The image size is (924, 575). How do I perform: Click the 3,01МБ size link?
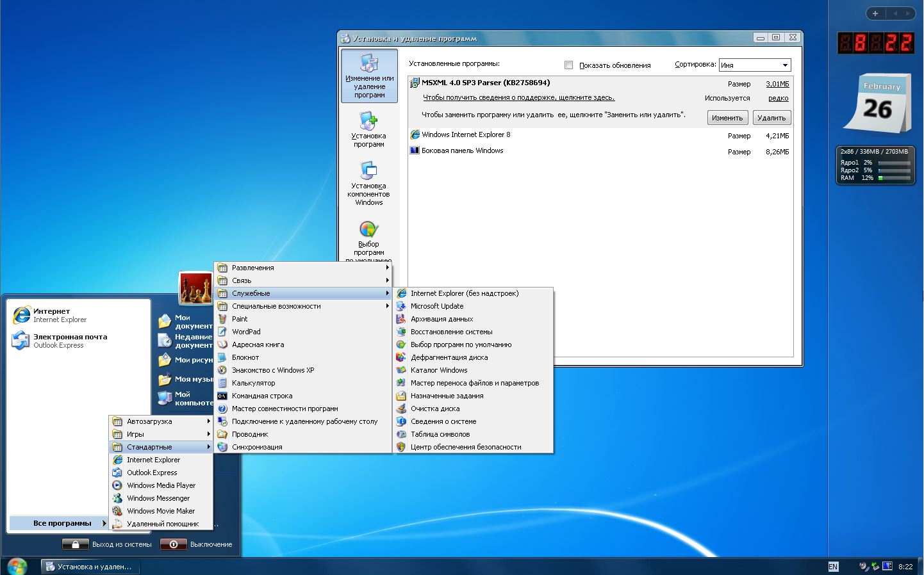tap(777, 84)
